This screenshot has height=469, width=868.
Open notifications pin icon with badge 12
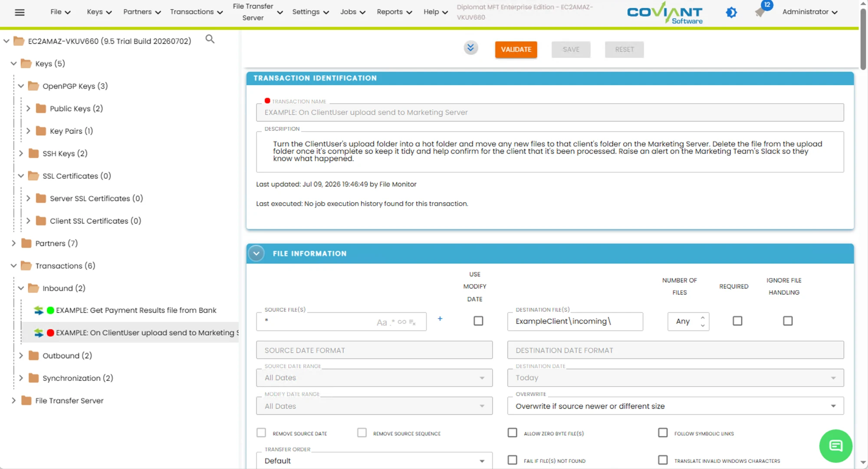click(760, 12)
